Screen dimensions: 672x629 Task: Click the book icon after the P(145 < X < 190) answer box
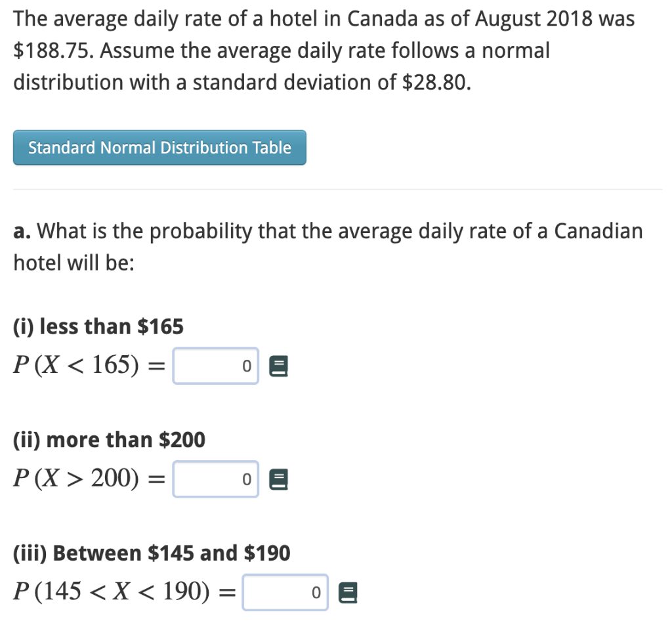click(348, 592)
